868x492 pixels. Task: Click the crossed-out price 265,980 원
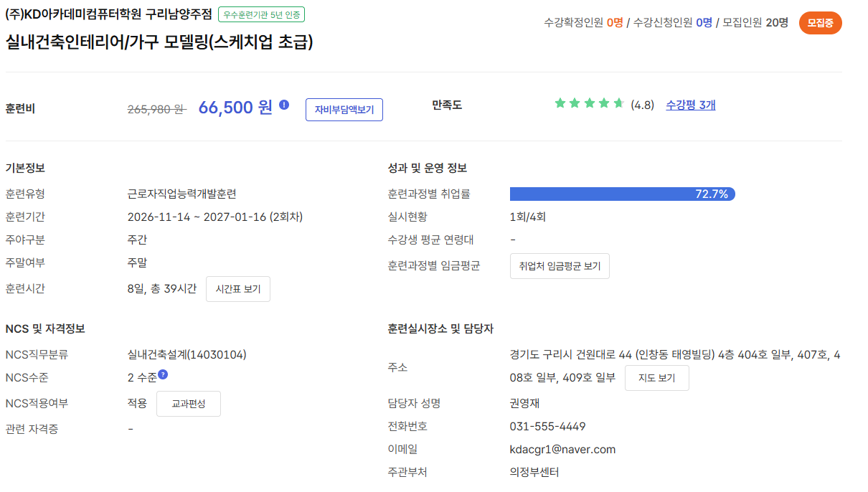156,109
